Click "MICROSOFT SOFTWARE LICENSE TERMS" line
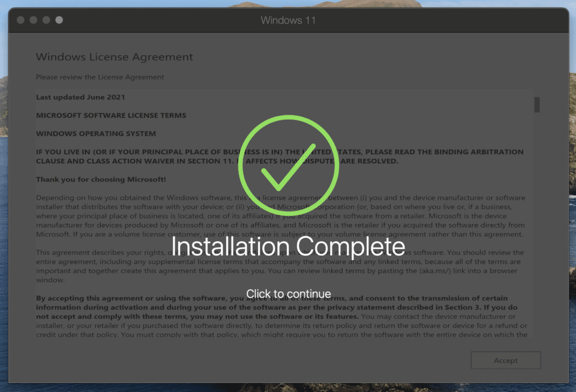The height and width of the screenshot is (392, 576). pyautogui.click(x=111, y=115)
